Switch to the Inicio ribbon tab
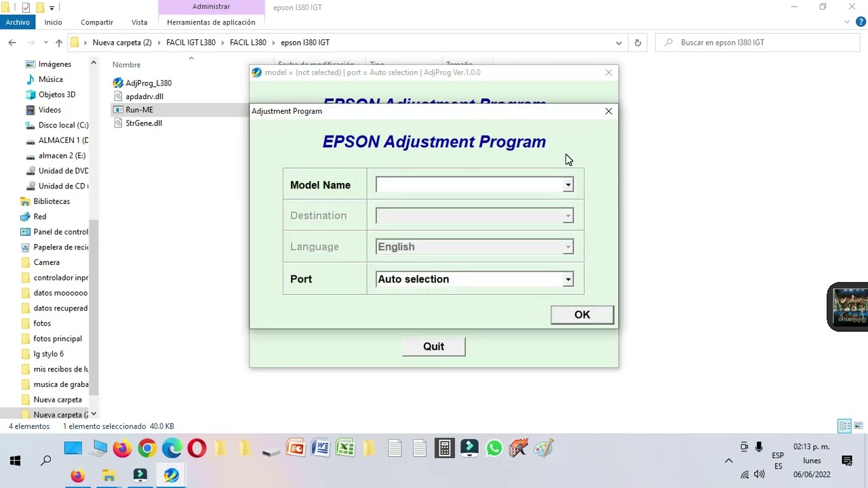 tap(53, 22)
